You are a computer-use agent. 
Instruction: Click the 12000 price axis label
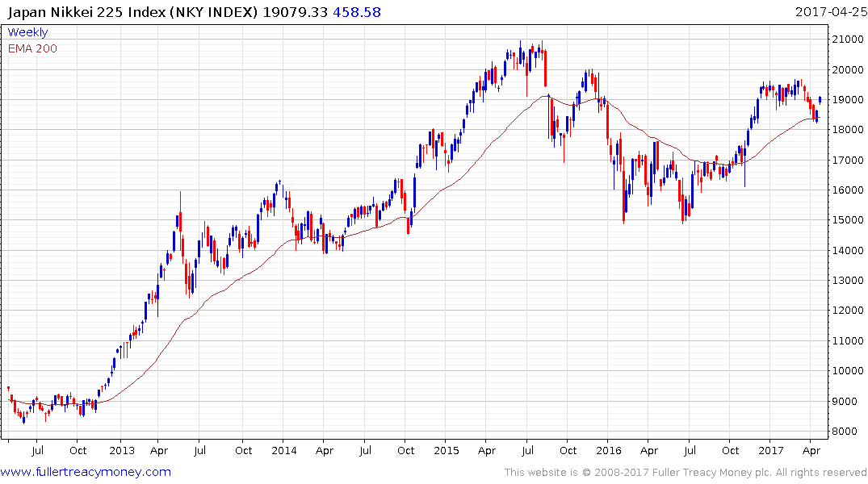(x=848, y=311)
